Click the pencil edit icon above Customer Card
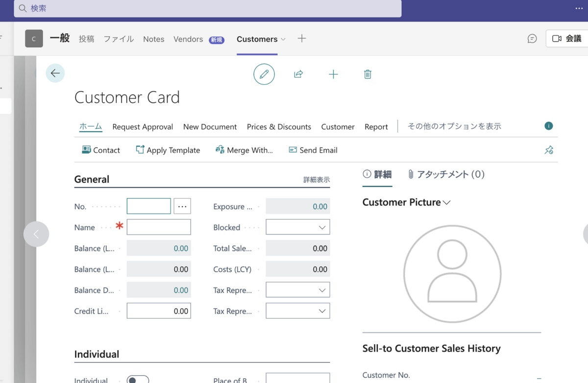Image resolution: width=588 pixels, height=383 pixels. pyautogui.click(x=264, y=74)
